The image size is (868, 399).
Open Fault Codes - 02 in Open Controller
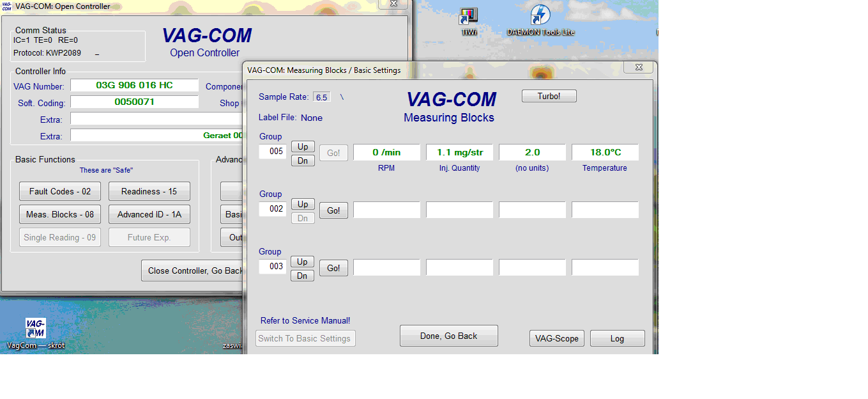click(60, 191)
